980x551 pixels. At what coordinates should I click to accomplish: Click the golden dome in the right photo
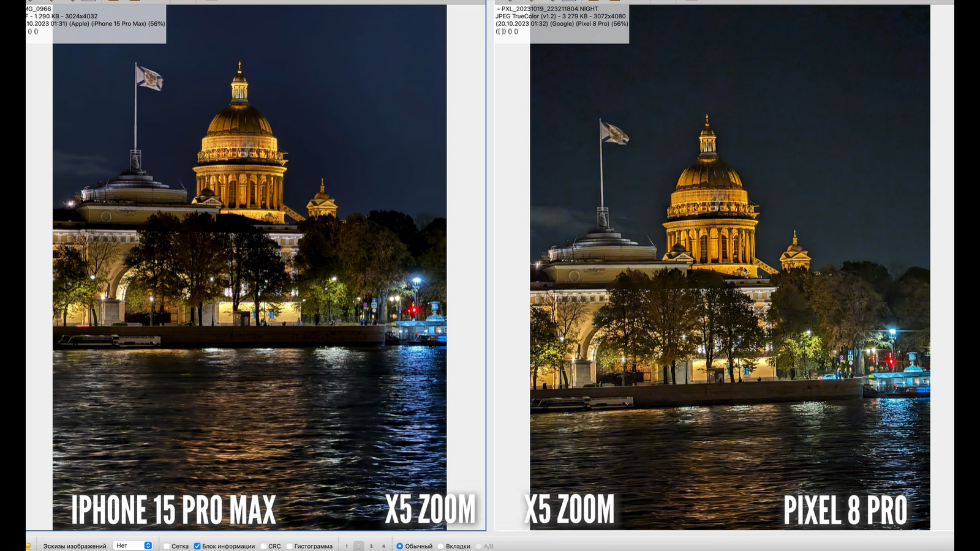pyautogui.click(x=709, y=174)
